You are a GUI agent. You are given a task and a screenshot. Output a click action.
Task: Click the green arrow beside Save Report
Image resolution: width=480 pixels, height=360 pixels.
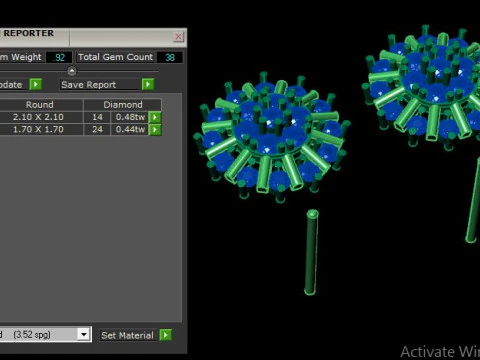click(x=148, y=84)
